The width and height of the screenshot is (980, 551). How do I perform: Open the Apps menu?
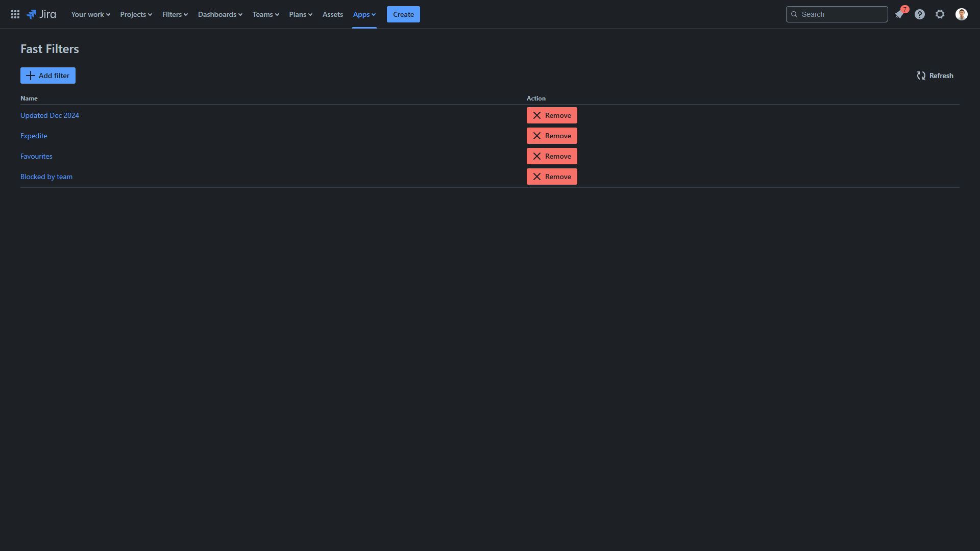[x=364, y=14]
